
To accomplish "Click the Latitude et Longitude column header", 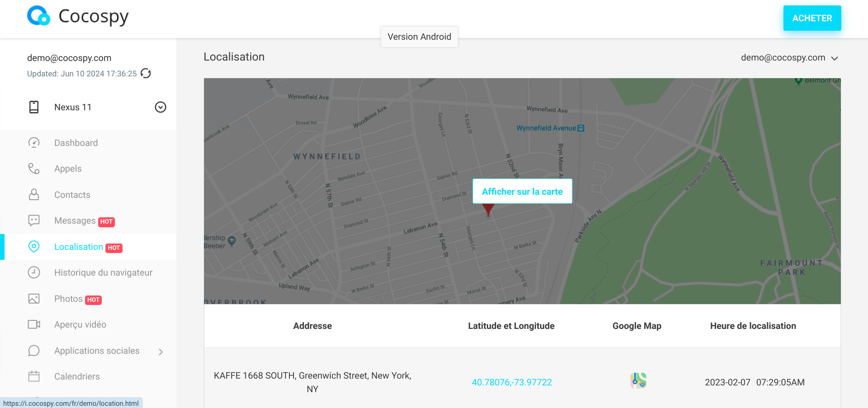I will click(x=511, y=326).
